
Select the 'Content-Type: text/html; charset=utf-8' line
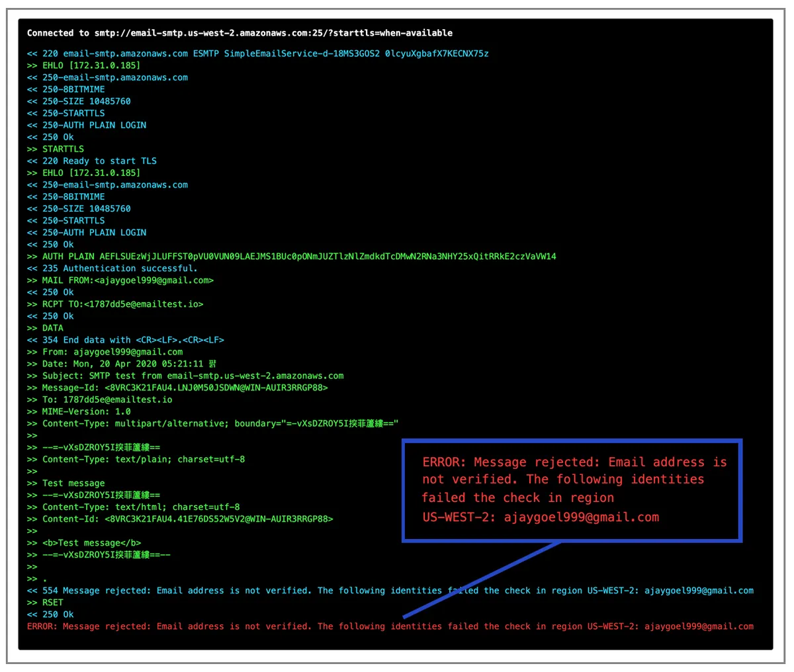[x=133, y=507]
